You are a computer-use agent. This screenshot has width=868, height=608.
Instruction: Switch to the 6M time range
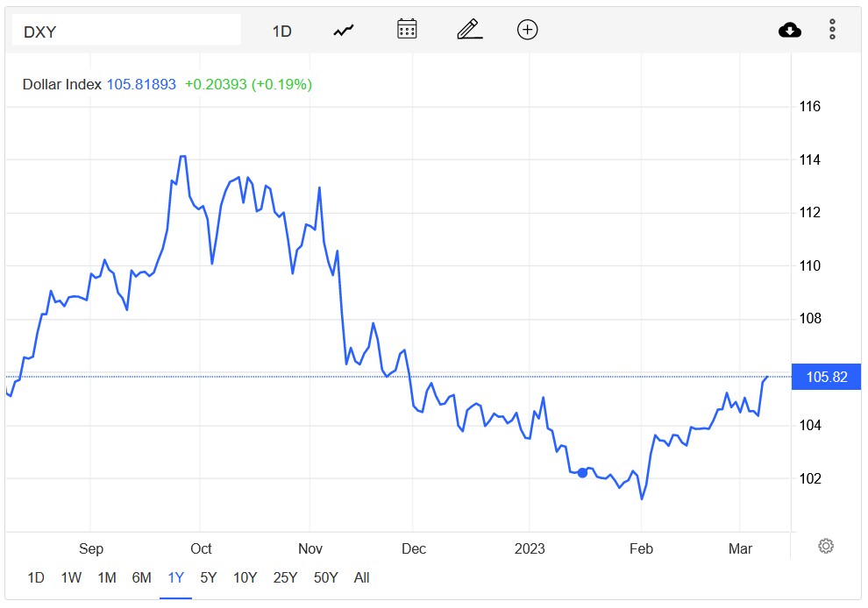click(x=141, y=578)
